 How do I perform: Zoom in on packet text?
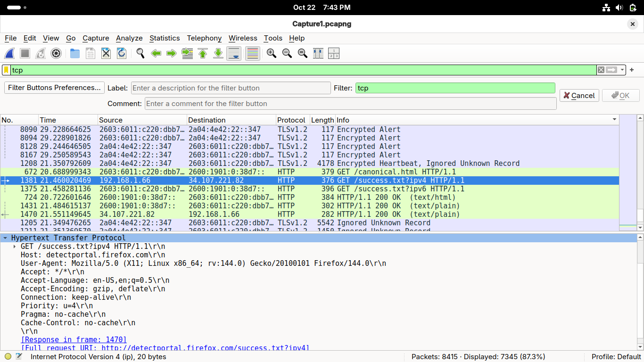(x=271, y=54)
